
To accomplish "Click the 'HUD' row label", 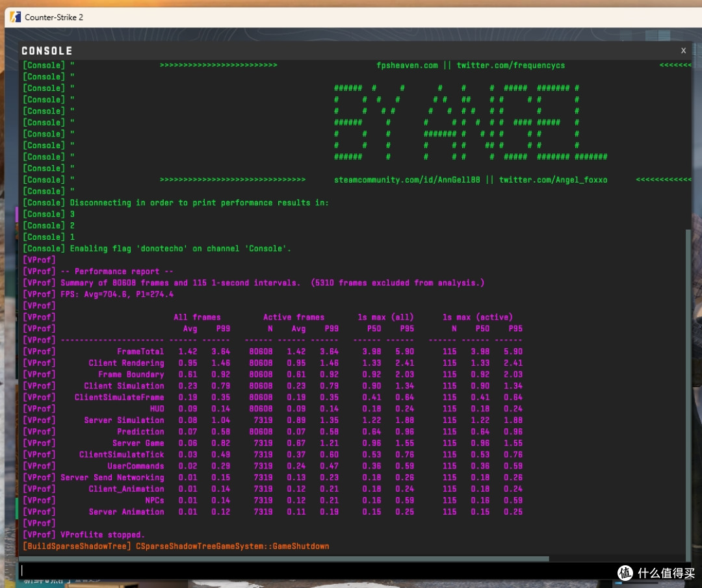I will (157, 409).
